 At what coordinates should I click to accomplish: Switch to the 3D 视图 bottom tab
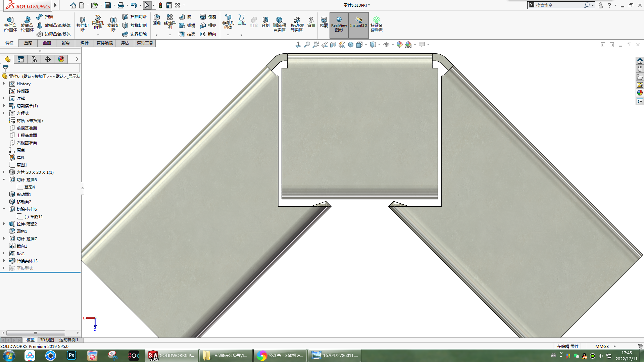click(47, 340)
